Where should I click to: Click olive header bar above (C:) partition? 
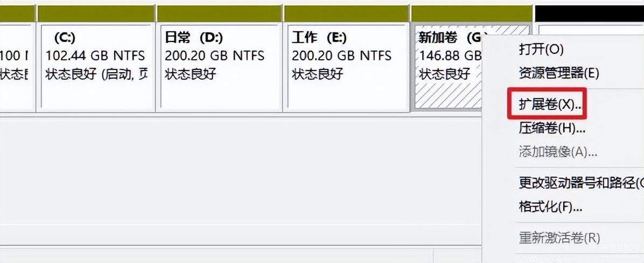point(96,13)
